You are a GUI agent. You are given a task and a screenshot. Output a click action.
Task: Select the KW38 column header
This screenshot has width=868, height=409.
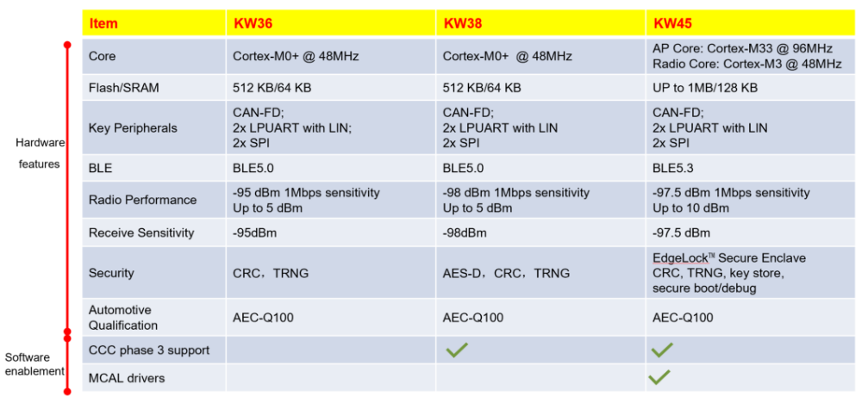point(462,23)
